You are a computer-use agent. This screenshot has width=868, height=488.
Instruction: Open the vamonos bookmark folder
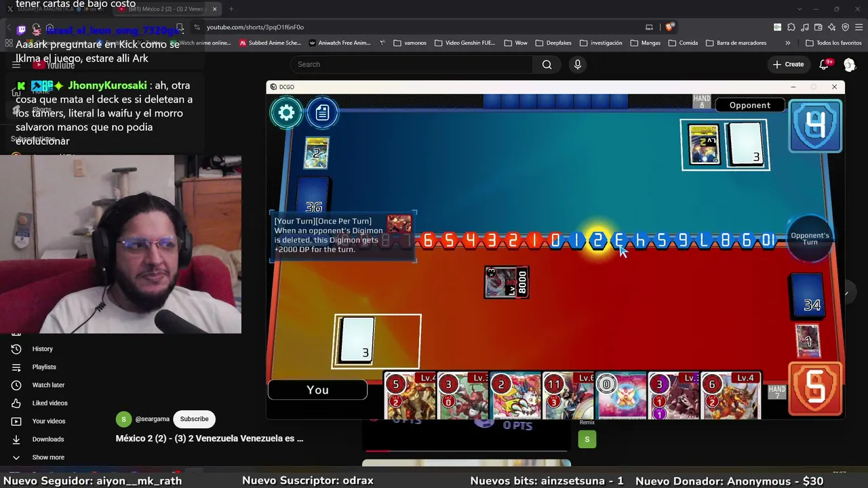[x=410, y=43]
